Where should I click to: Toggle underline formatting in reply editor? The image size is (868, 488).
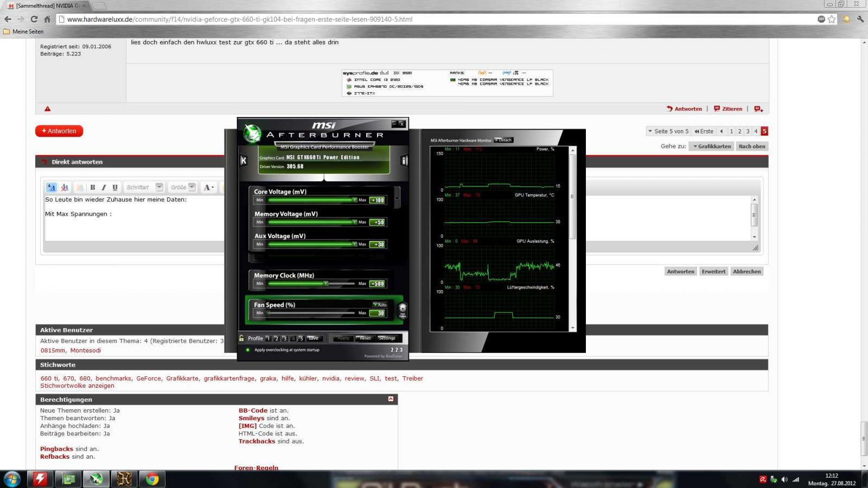click(x=115, y=188)
